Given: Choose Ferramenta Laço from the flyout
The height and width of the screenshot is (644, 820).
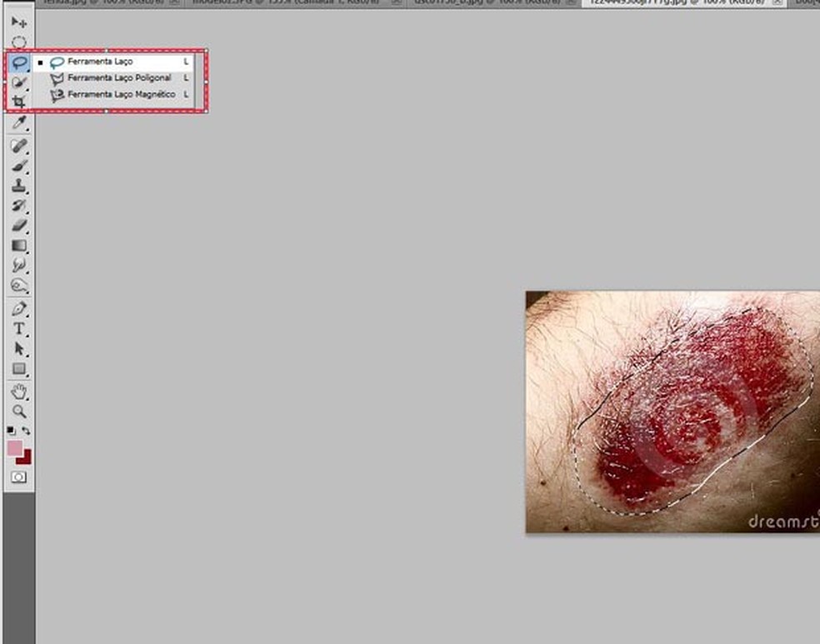Looking at the screenshot, I should (100, 62).
